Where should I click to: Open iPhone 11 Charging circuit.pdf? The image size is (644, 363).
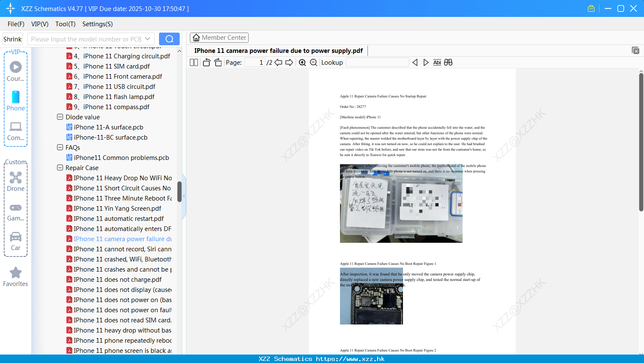[118, 56]
